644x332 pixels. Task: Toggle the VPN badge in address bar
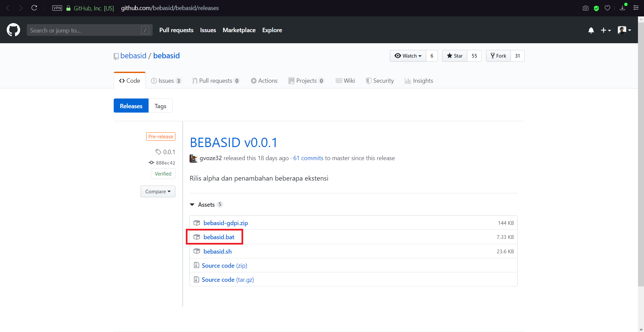57,8
